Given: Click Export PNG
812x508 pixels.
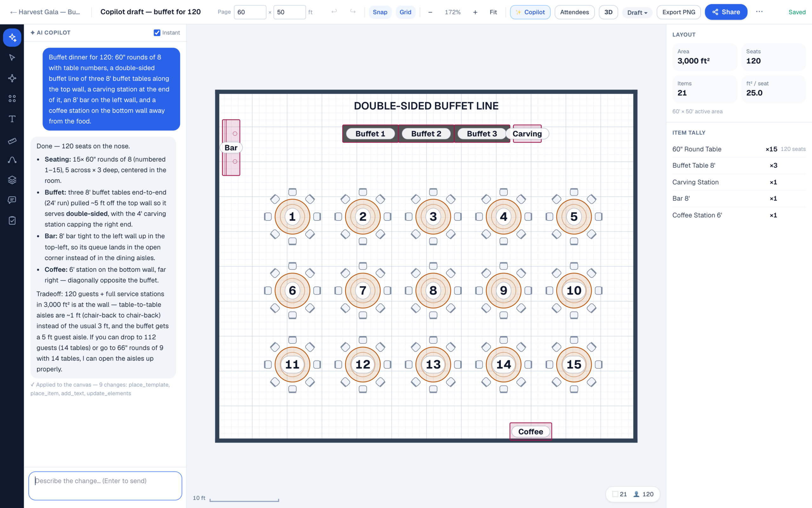Looking at the screenshot, I should pyautogui.click(x=678, y=12).
